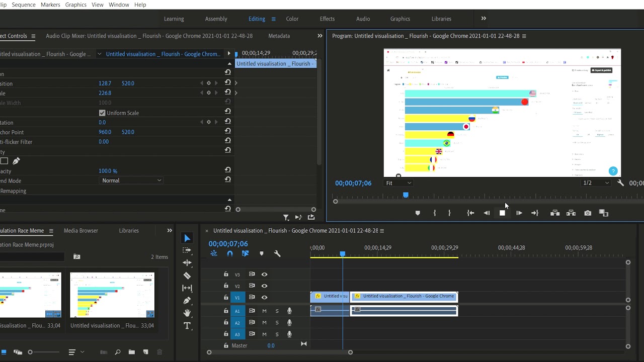Toggle insert and overwrite sequences as nests
The image size is (644, 362).
click(x=214, y=253)
